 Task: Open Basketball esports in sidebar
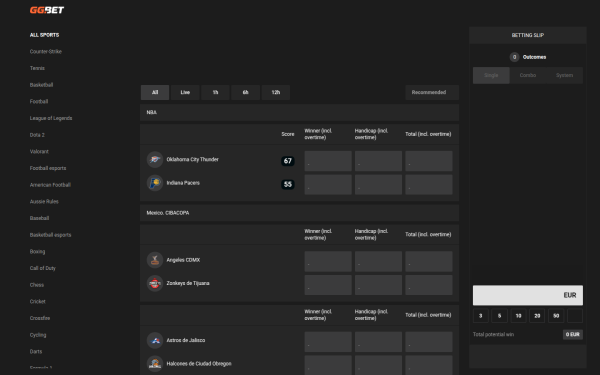pos(51,235)
